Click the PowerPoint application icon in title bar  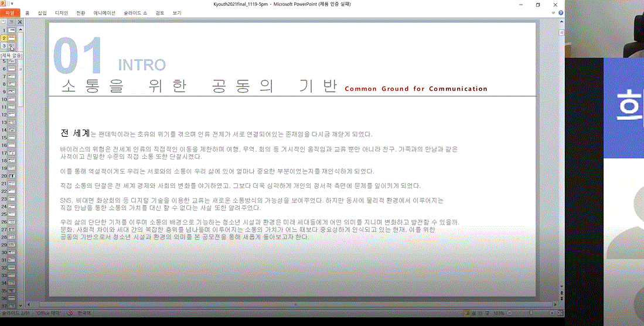tap(4, 4)
